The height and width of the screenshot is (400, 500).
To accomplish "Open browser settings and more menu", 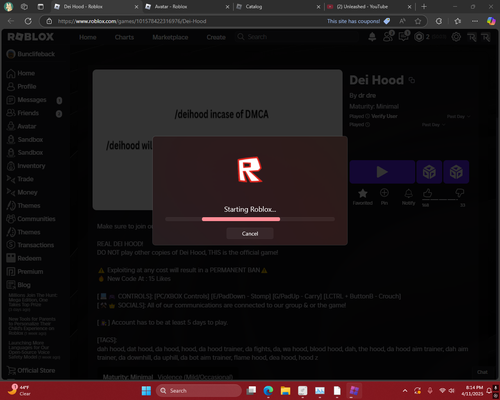I will 475,21.
